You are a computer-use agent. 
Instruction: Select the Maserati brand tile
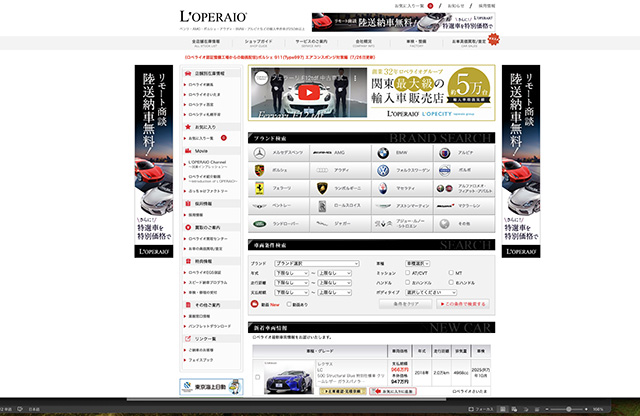[402, 188]
